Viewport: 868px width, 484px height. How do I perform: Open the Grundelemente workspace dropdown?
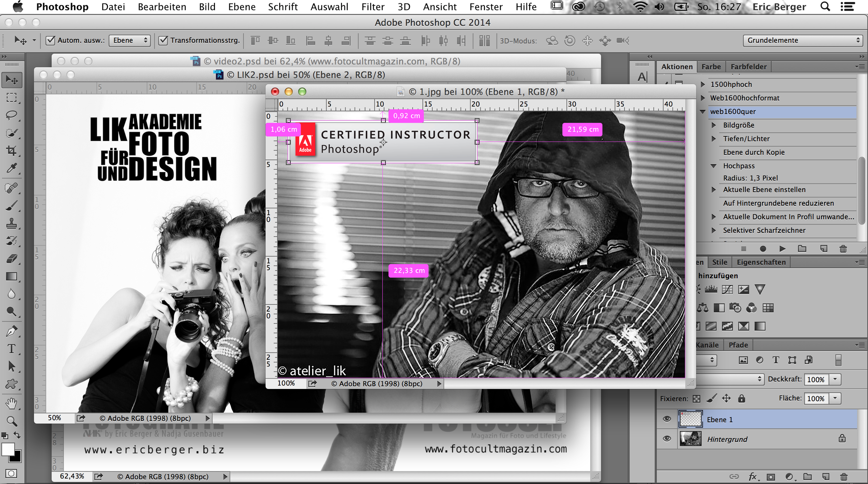(802, 41)
